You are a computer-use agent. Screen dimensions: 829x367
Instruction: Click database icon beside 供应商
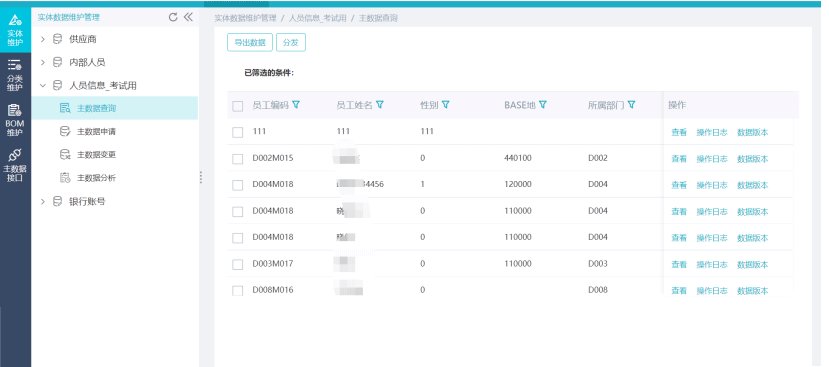(x=58, y=39)
